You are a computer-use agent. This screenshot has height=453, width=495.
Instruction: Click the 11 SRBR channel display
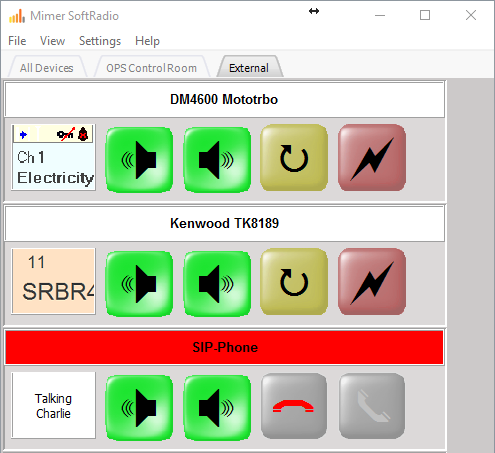pos(54,281)
